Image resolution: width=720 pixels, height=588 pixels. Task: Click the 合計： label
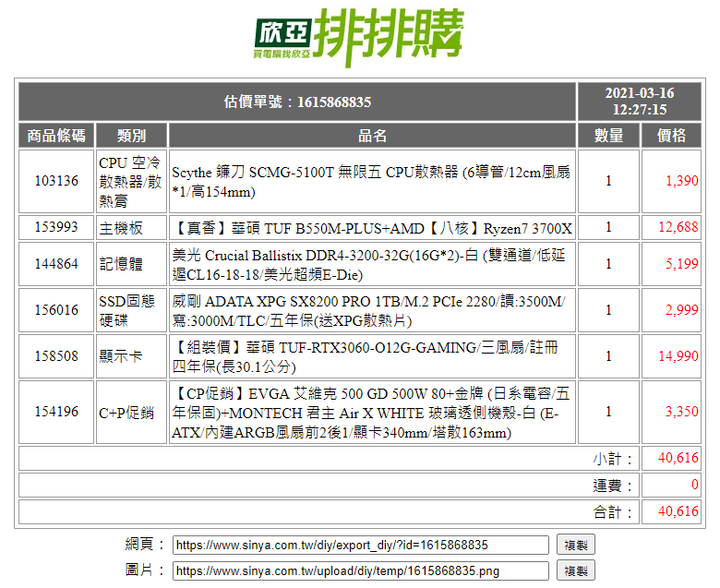[613, 511]
